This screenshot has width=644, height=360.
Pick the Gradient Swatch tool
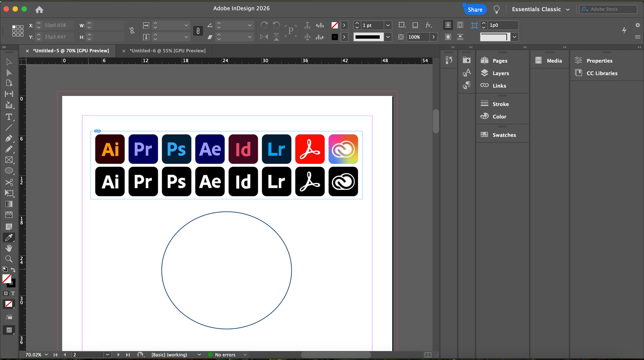coord(9,204)
